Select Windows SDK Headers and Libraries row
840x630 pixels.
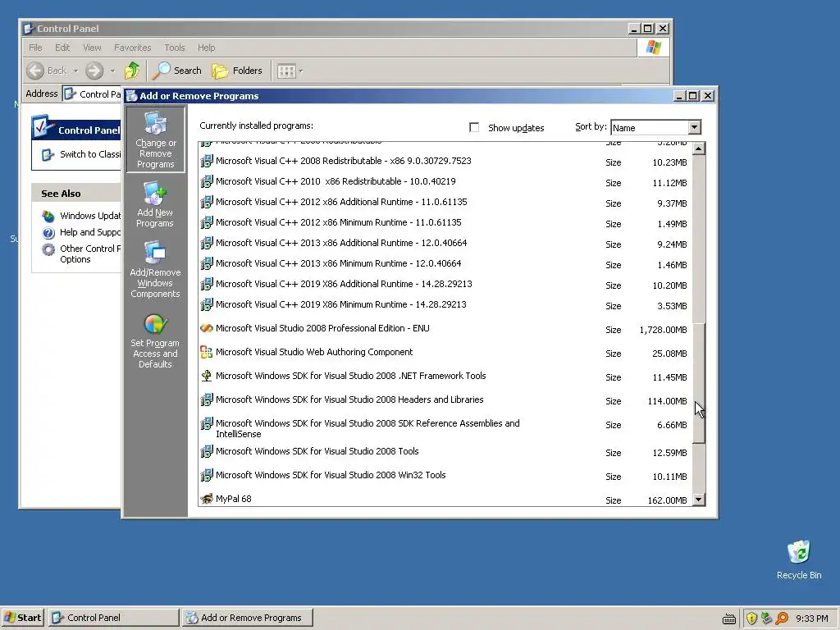[x=445, y=400]
